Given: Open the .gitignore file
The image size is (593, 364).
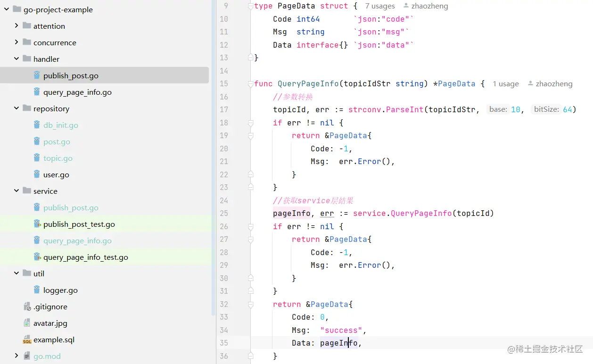Looking at the screenshot, I should point(50,306).
